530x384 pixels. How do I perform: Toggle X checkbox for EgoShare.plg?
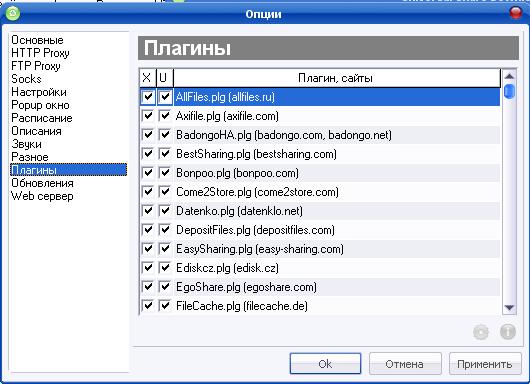pyautogui.click(x=148, y=287)
